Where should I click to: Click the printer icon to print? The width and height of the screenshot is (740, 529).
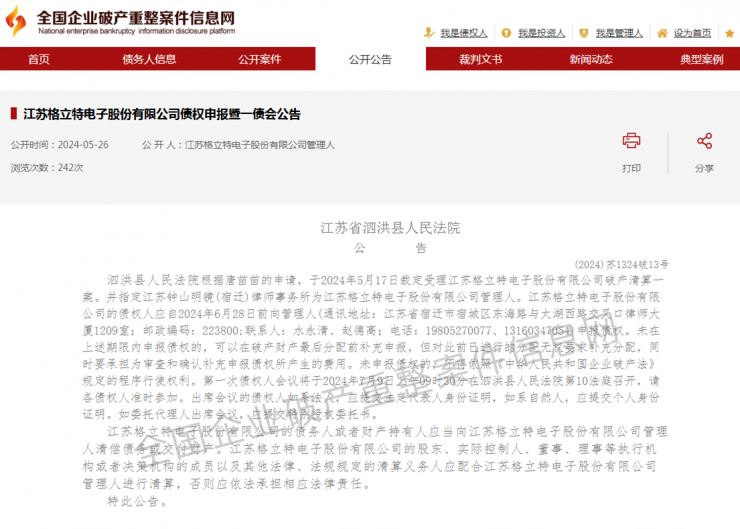[631, 141]
